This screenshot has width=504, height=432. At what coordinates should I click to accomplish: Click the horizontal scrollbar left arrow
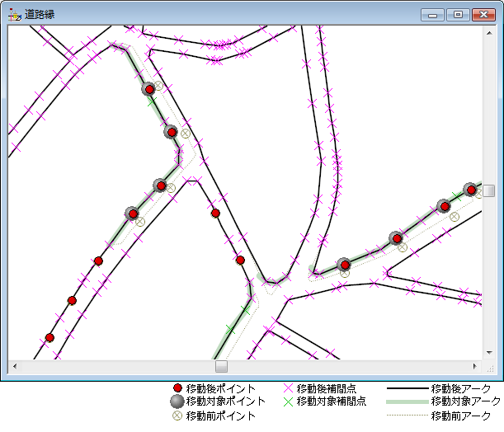tap(15, 366)
